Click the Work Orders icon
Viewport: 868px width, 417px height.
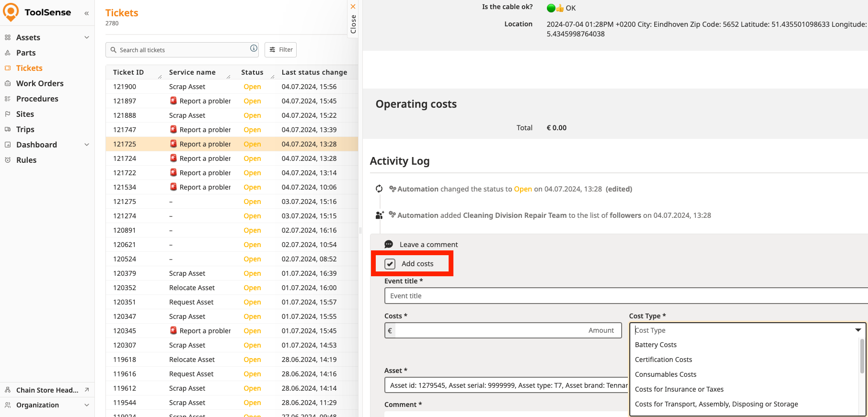8,83
